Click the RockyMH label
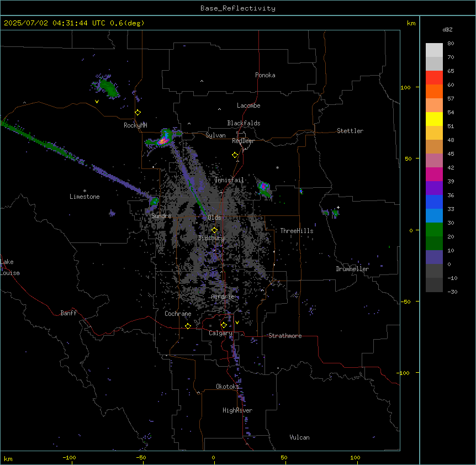Viewport: 476px width, 465px height. (x=135, y=125)
